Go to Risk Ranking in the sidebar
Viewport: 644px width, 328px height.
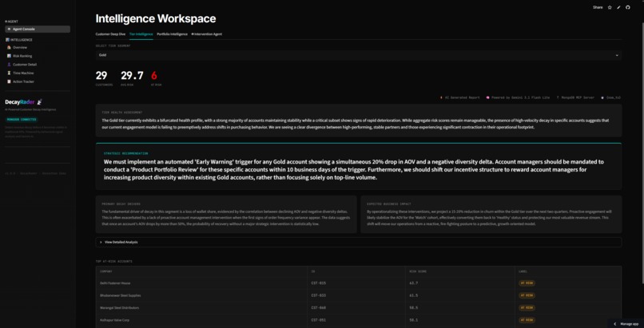[22, 56]
